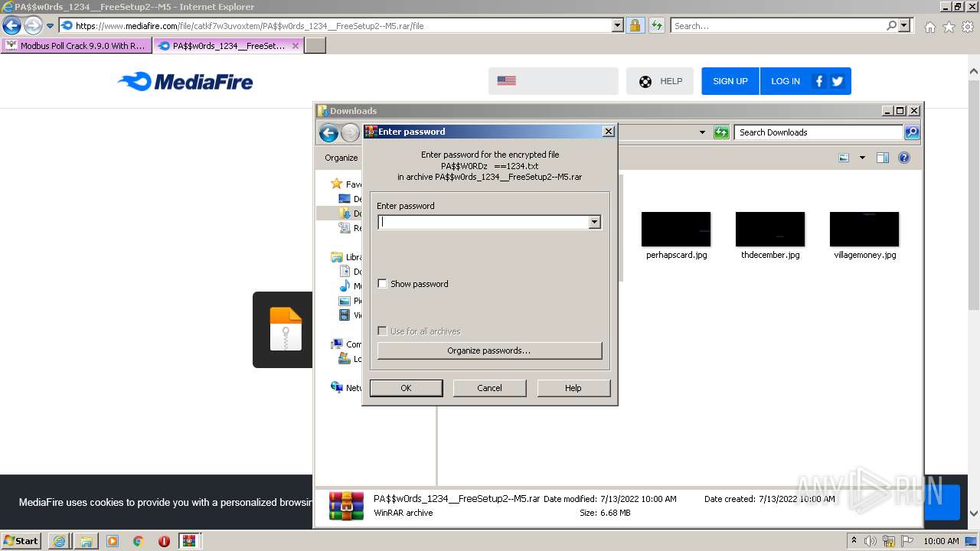Expand Downloads address path dropdown
This screenshot has height=551, width=980.
pyautogui.click(x=702, y=132)
